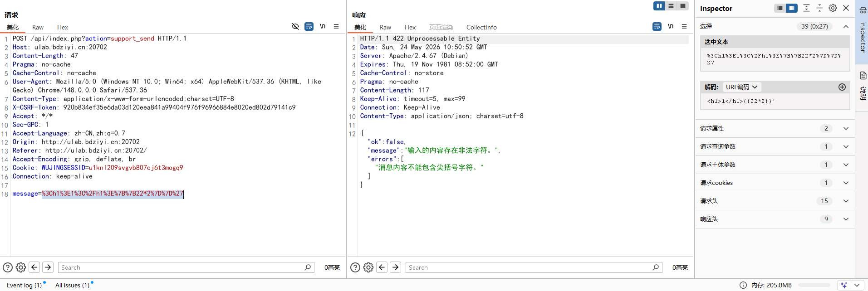Select Hex tab in response pane
This screenshot has height=291, width=868.
(410, 27)
